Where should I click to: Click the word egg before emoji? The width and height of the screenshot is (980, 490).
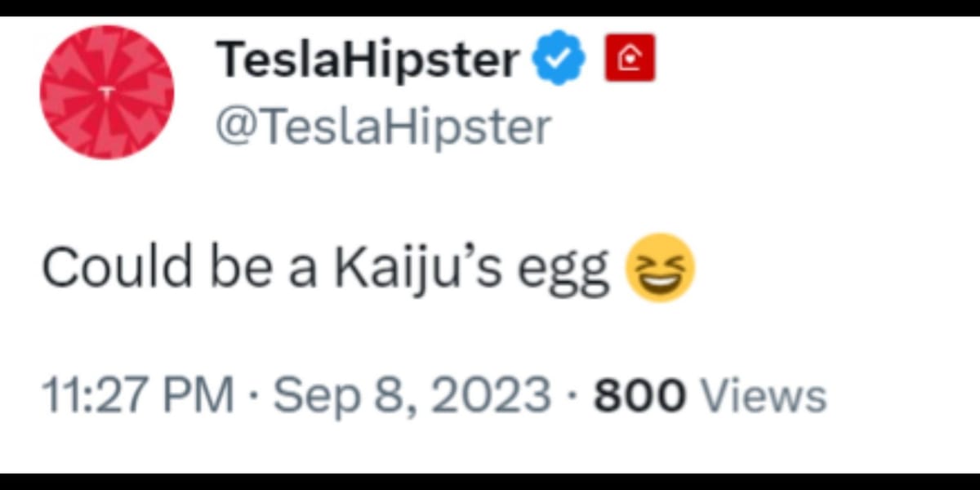click(575, 271)
